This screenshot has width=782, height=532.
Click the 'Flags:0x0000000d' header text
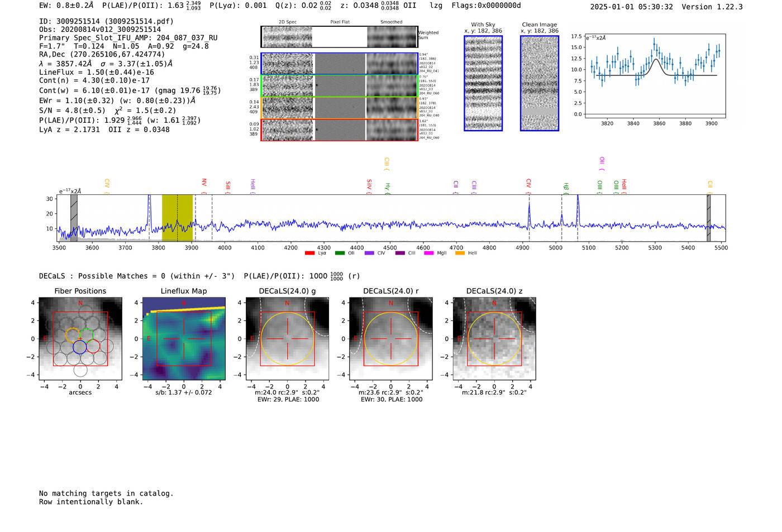[486, 6]
